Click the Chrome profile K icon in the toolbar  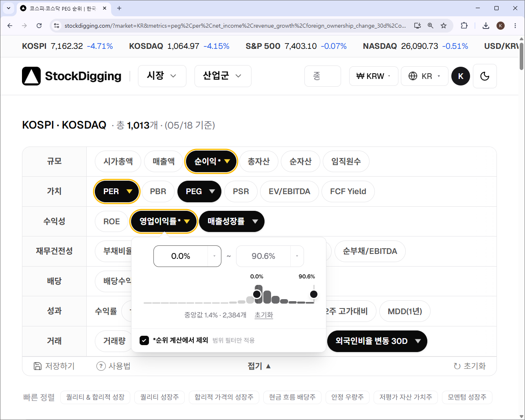[x=501, y=25]
